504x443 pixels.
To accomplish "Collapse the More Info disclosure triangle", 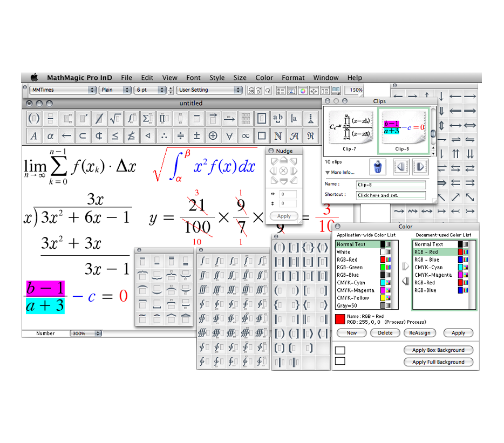I will [327, 173].
